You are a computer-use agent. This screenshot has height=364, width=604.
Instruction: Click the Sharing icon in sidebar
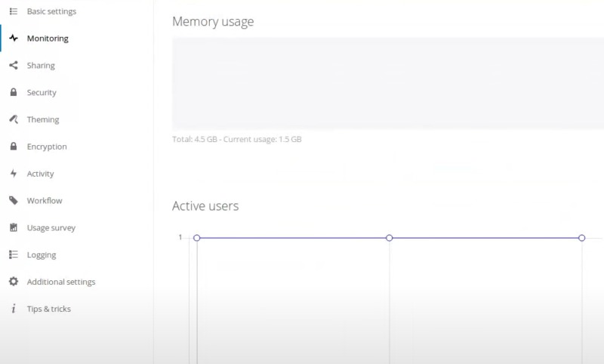(x=13, y=66)
